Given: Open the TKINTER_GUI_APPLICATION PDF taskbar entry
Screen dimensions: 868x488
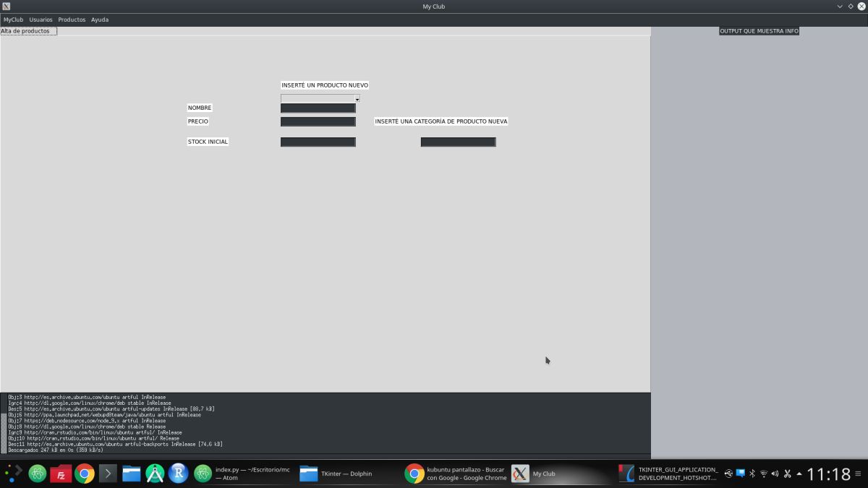Looking at the screenshot, I should (x=668, y=474).
